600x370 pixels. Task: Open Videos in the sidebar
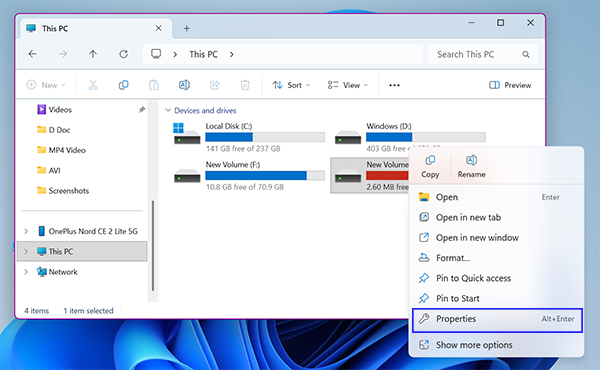click(x=60, y=110)
